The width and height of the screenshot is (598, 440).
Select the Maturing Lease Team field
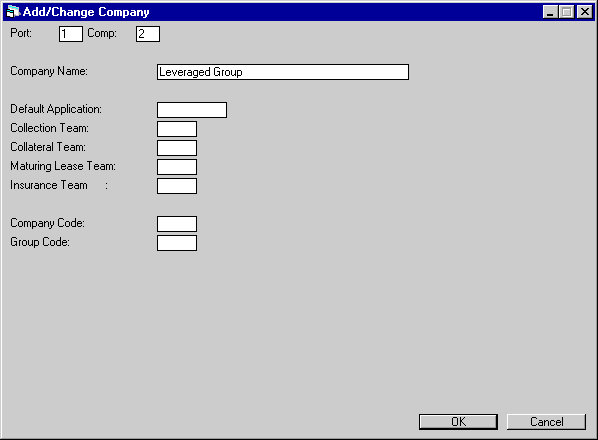(177, 167)
